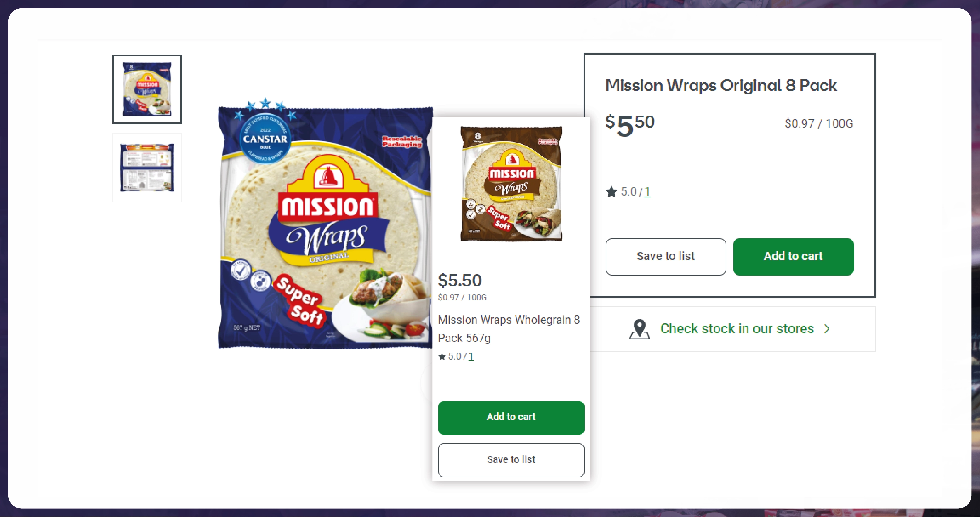
Task: Click the large $5.50 price of Original wraps
Action: point(630,125)
